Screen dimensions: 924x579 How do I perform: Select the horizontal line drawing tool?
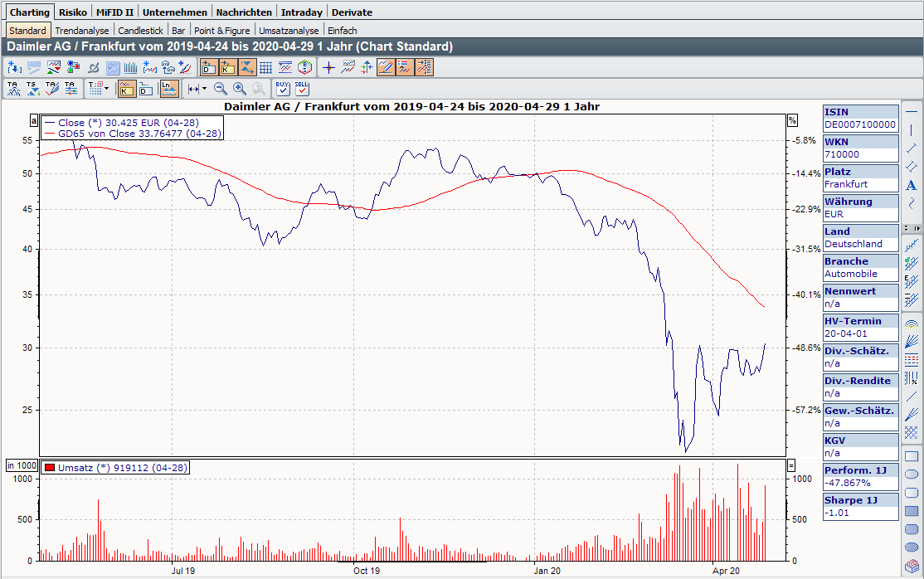tap(912, 111)
